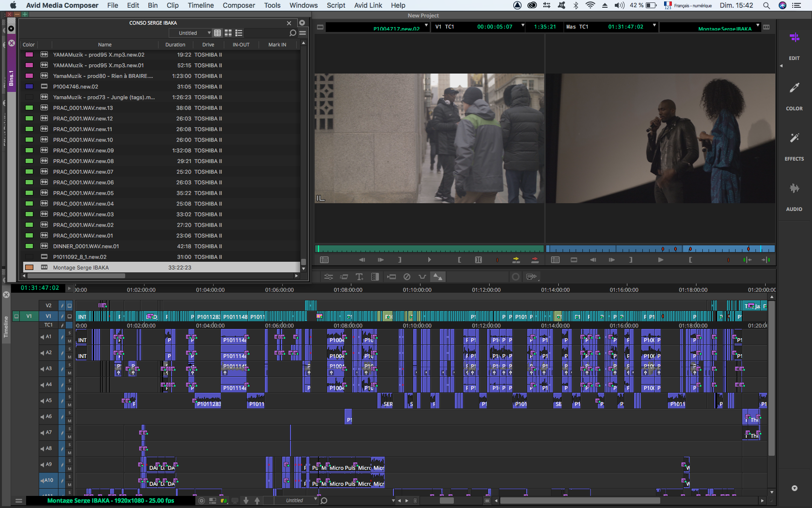
Task: Switch bin to frame view
Action: point(228,33)
